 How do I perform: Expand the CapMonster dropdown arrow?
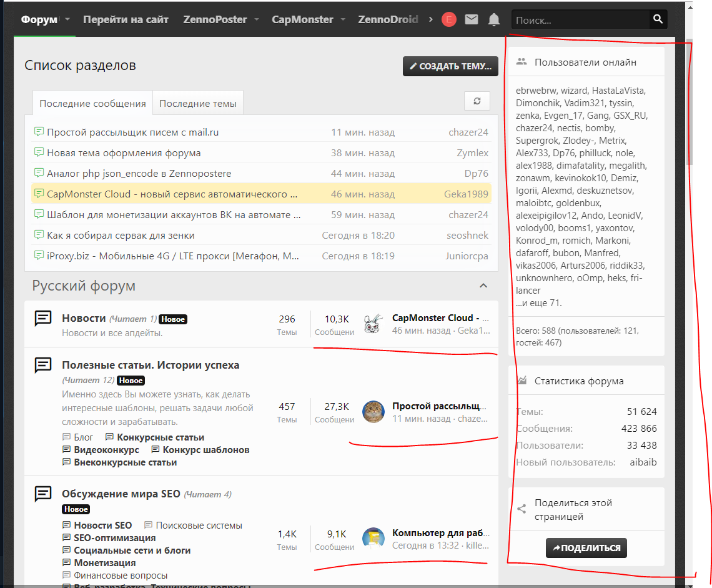[x=343, y=19]
